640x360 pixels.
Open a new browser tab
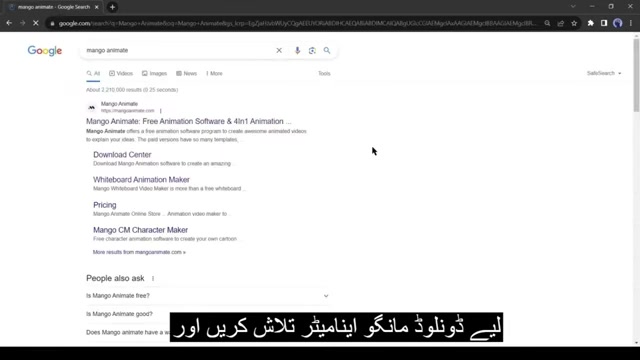coord(112,7)
